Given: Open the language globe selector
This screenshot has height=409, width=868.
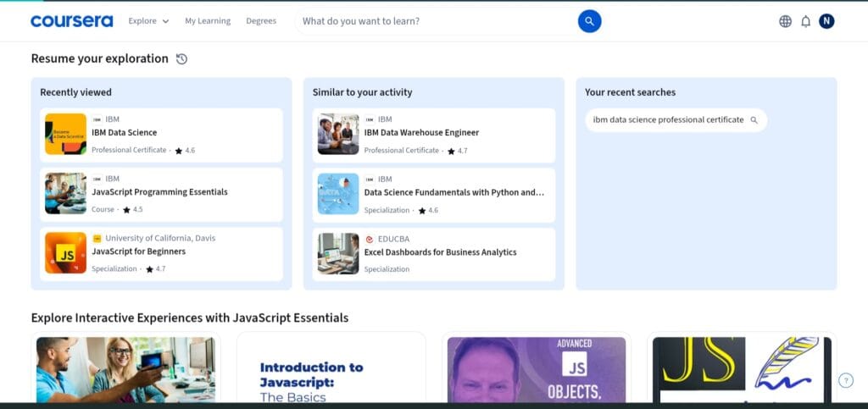Looking at the screenshot, I should coord(785,21).
